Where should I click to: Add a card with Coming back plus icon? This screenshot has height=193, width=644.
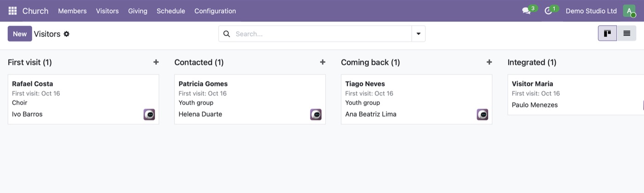coord(489,62)
